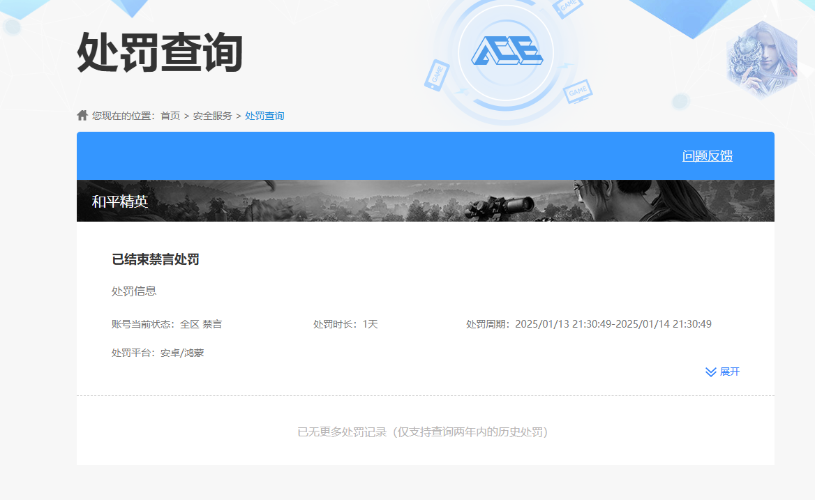Expand details with the 展开 button

tap(722, 372)
